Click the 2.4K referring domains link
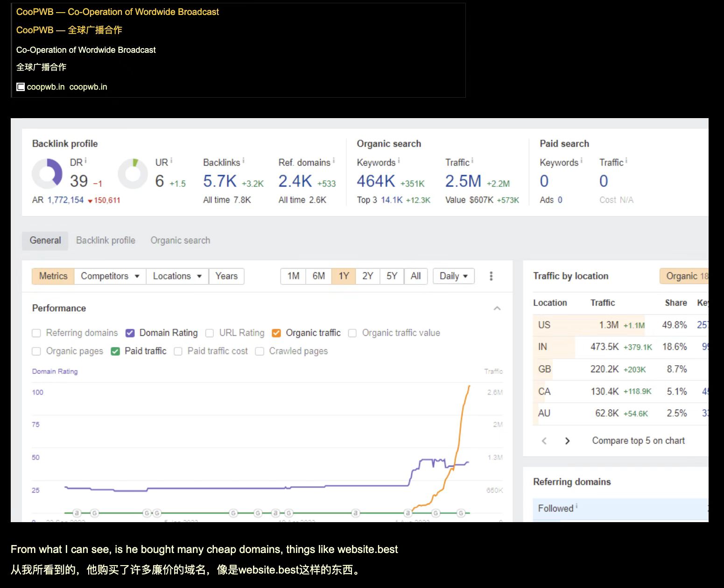 coord(295,181)
